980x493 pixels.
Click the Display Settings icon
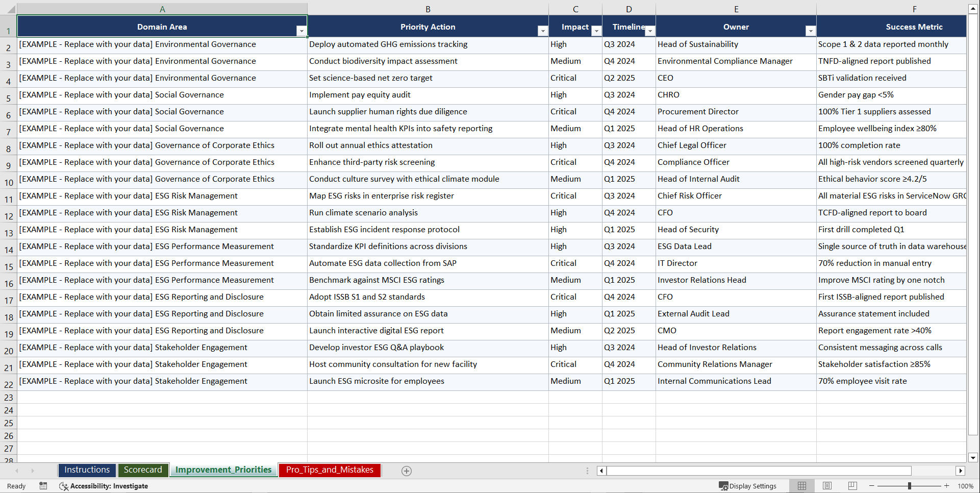(x=723, y=486)
